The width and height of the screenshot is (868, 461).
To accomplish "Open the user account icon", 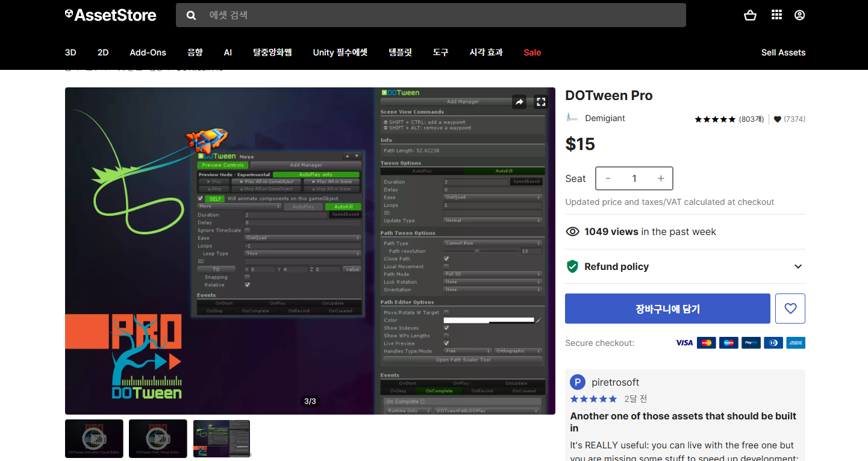I will pos(799,15).
